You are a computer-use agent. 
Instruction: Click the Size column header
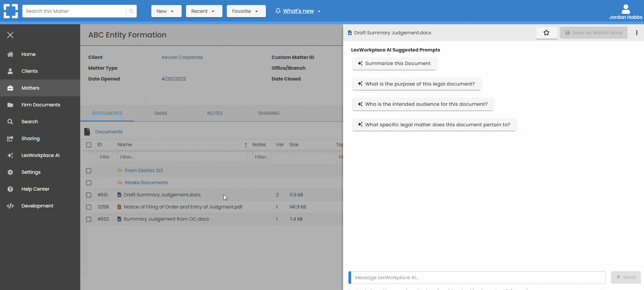coord(294,144)
